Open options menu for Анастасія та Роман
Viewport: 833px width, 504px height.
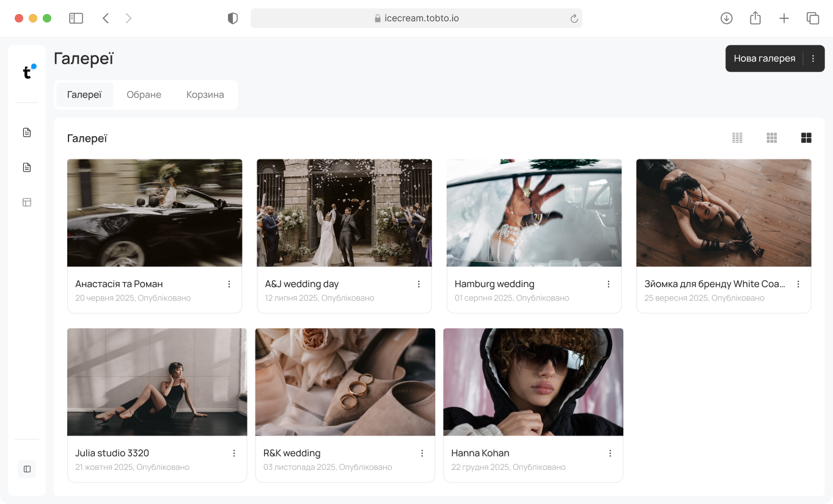click(229, 284)
